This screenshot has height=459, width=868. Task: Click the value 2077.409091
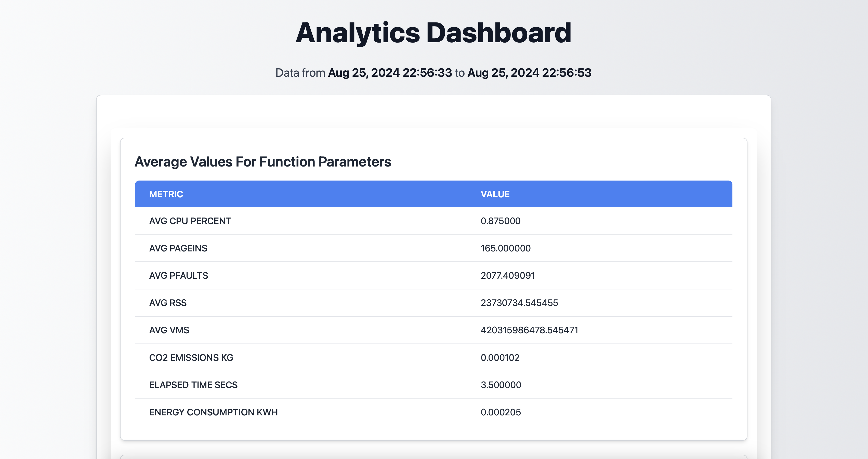tap(507, 276)
